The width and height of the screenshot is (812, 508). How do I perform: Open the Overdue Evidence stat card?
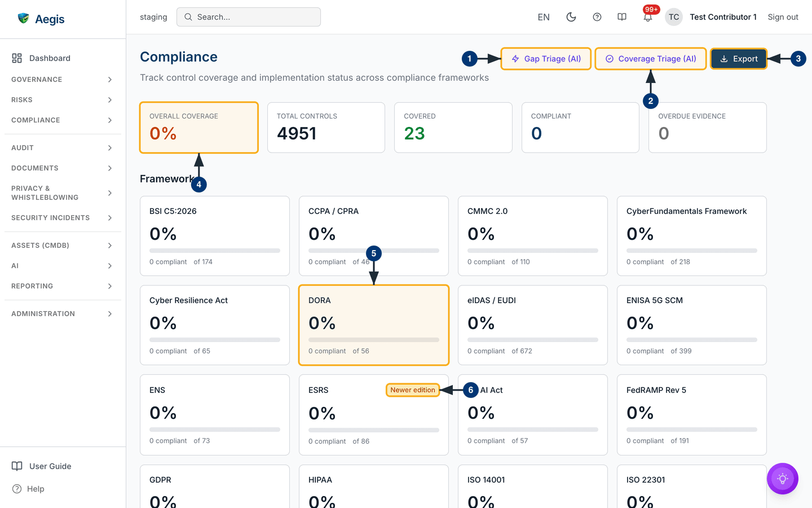pyautogui.click(x=708, y=128)
